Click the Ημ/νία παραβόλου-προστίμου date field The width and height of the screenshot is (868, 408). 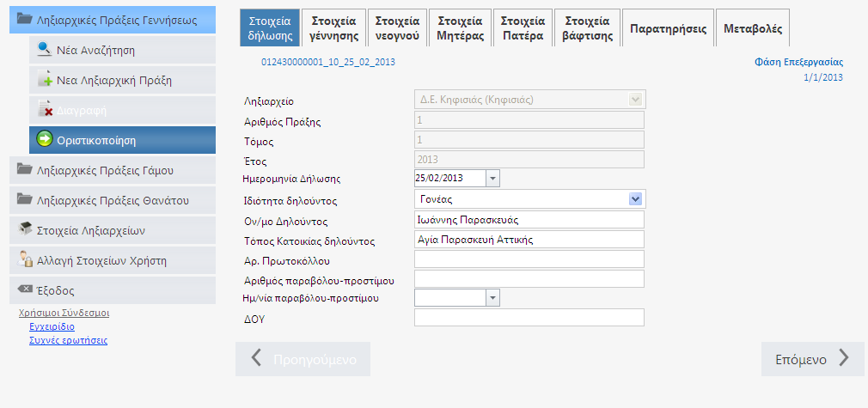(449, 298)
